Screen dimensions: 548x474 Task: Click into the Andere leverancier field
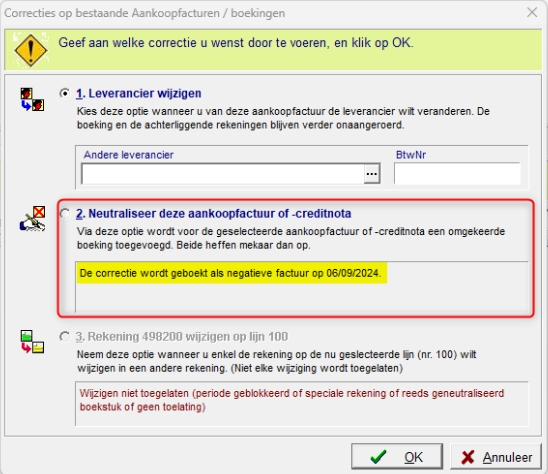point(223,174)
